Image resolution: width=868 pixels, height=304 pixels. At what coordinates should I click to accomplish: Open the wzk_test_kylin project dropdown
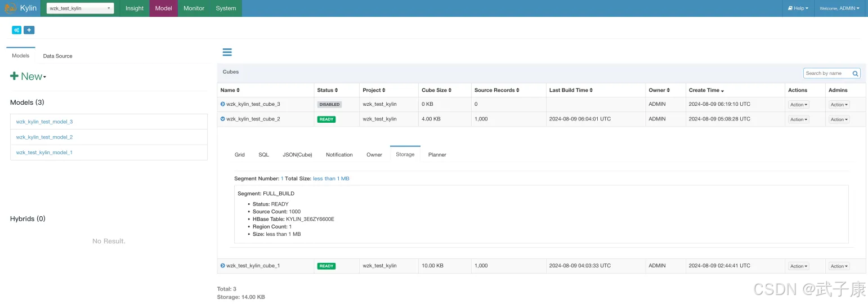tap(80, 8)
